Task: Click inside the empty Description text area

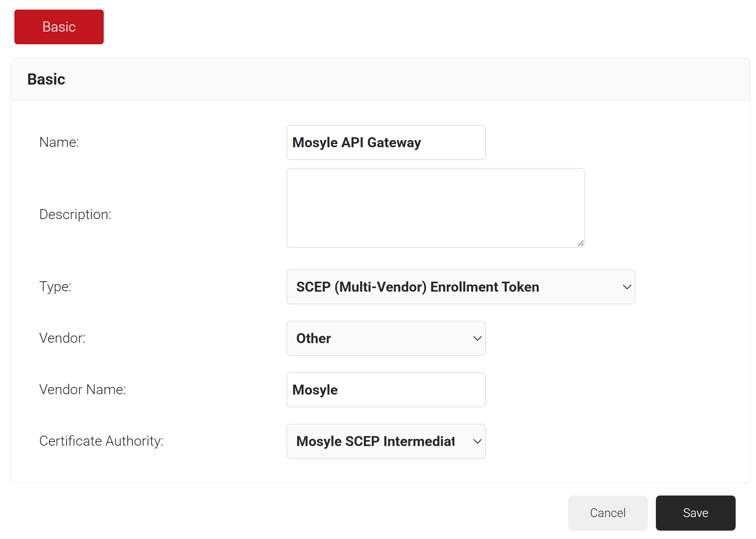Action: pyautogui.click(x=435, y=208)
